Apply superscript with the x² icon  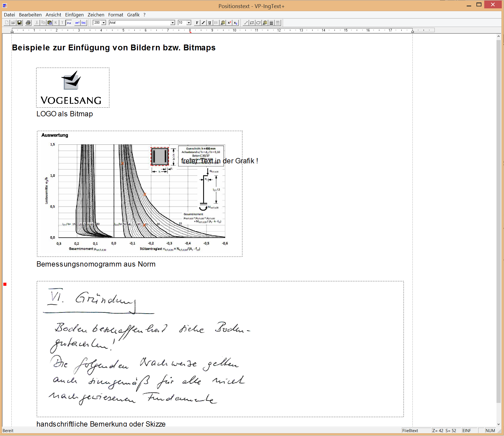point(229,23)
